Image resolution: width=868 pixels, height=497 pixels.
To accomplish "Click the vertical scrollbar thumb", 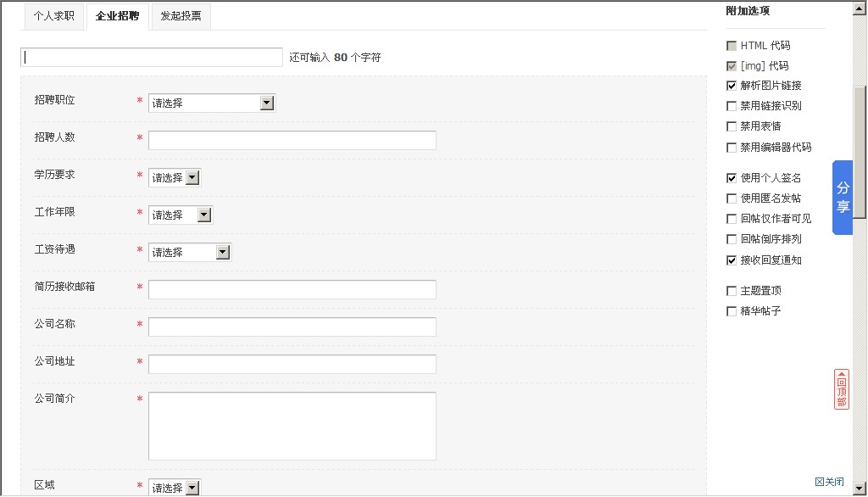I will pos(860,153).
